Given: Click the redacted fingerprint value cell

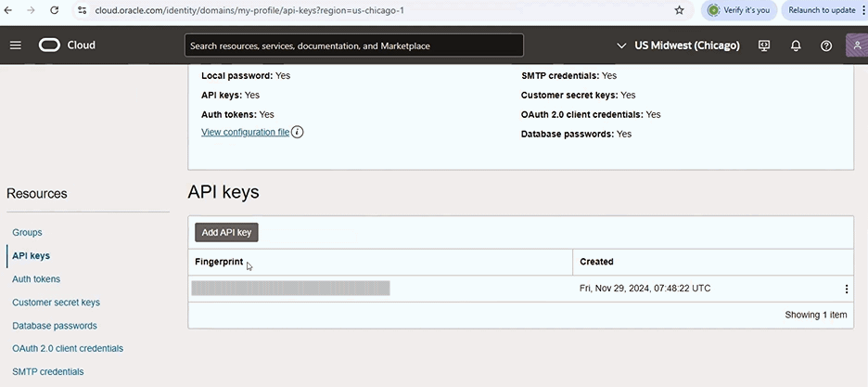Looking at the screenshot, I should click(x=290, y=288).
